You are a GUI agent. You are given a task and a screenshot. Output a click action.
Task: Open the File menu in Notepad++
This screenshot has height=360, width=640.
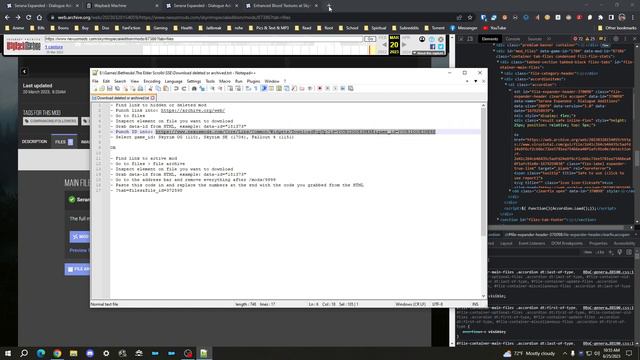coord(95,81)
